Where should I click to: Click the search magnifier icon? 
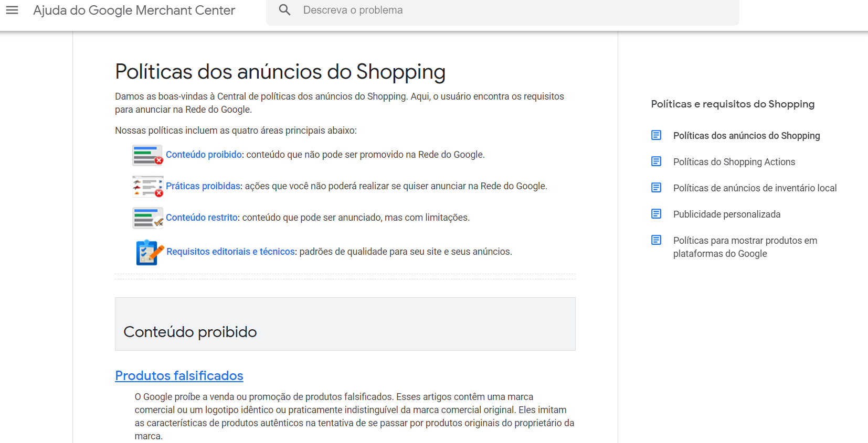[x=284, y=10]
